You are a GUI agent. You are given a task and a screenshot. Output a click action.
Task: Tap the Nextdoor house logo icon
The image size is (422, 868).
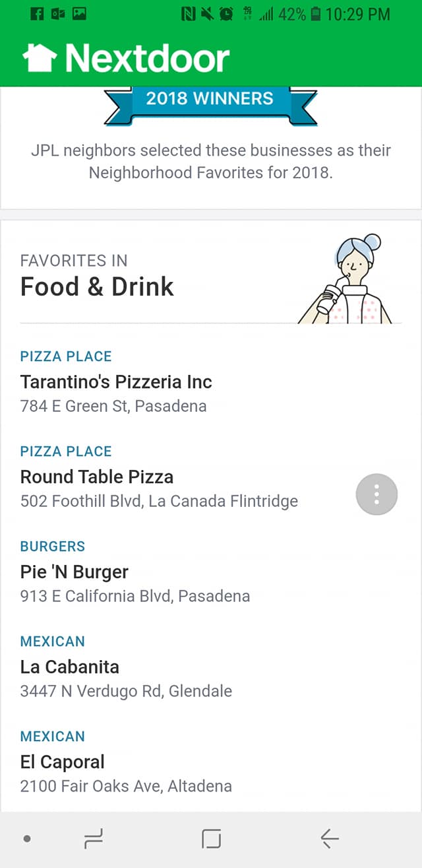(x=39, y=58)
